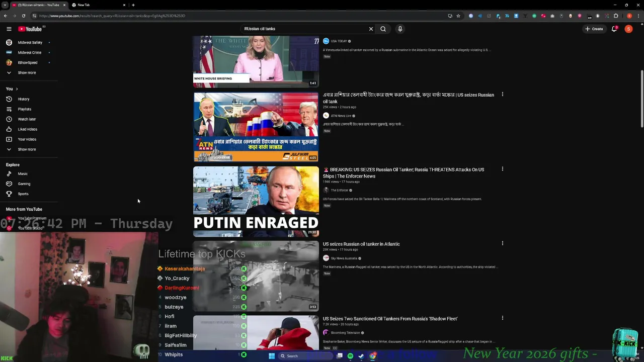Open the YouTube account avatar menu
644x362 pixels.
tap(628, 29)
